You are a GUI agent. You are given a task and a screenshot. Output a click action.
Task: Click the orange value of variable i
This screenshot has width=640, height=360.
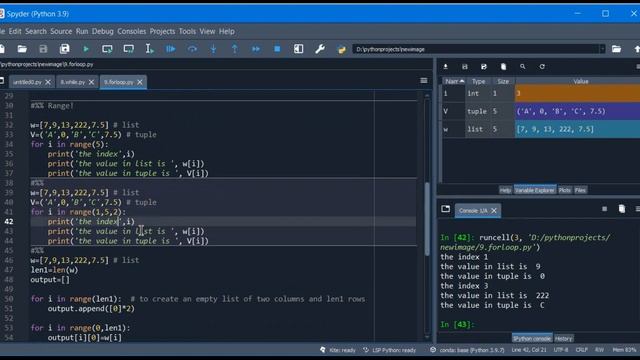tap(578, 93)
